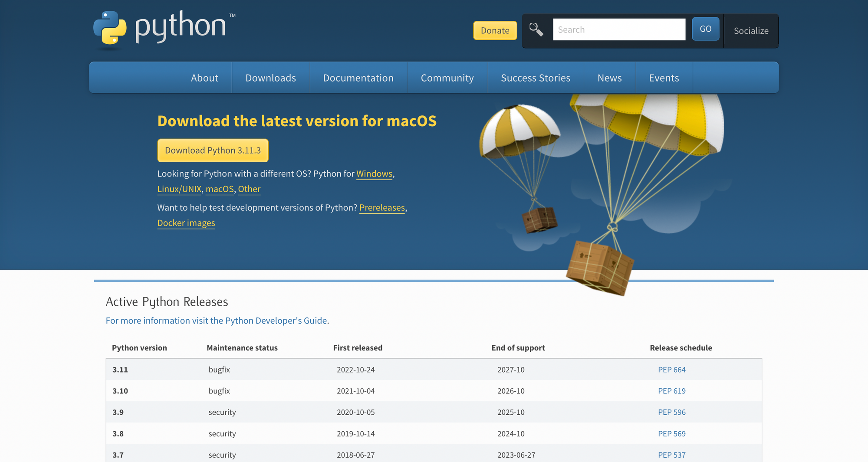Type in the Search input field
This screenshot has width=868, height=462.
click(x=619, y=29)
